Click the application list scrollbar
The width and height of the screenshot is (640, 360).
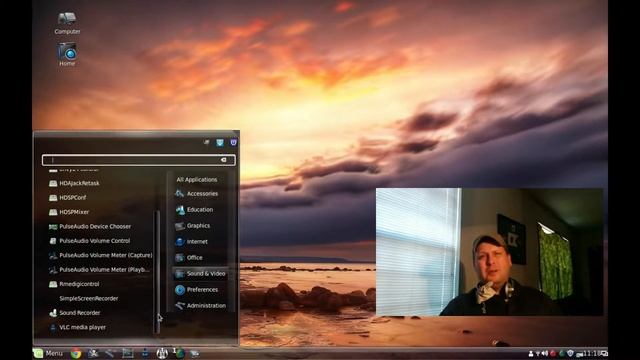point(158,272)
